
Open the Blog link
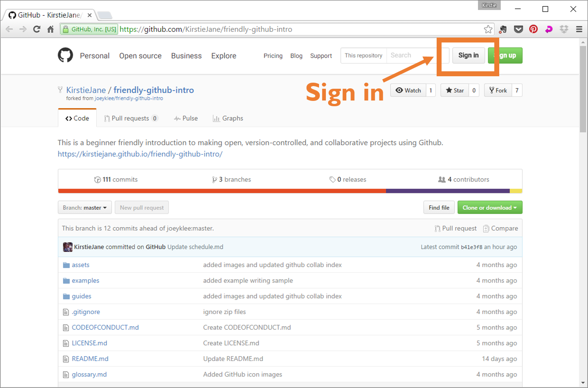tap(296, 56)
